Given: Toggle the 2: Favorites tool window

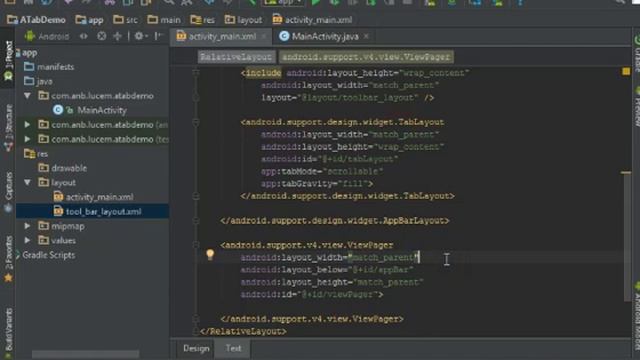Looking at the screenshot, I should tap(8, 259).
